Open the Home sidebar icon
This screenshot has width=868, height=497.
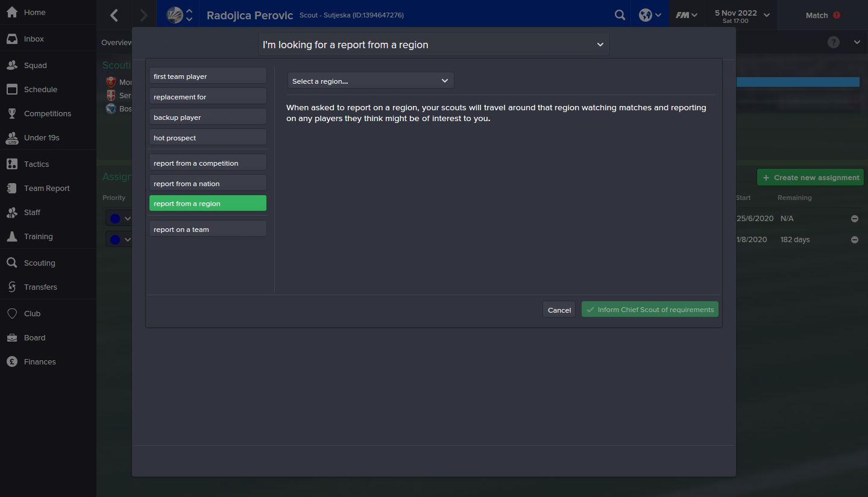click(12, 12)
